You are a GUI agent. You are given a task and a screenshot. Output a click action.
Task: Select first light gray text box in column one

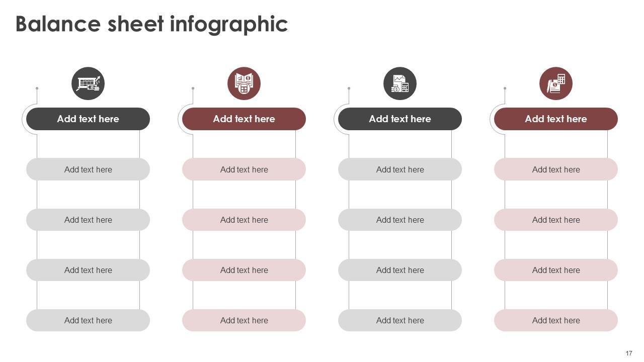tap(88, 169)
